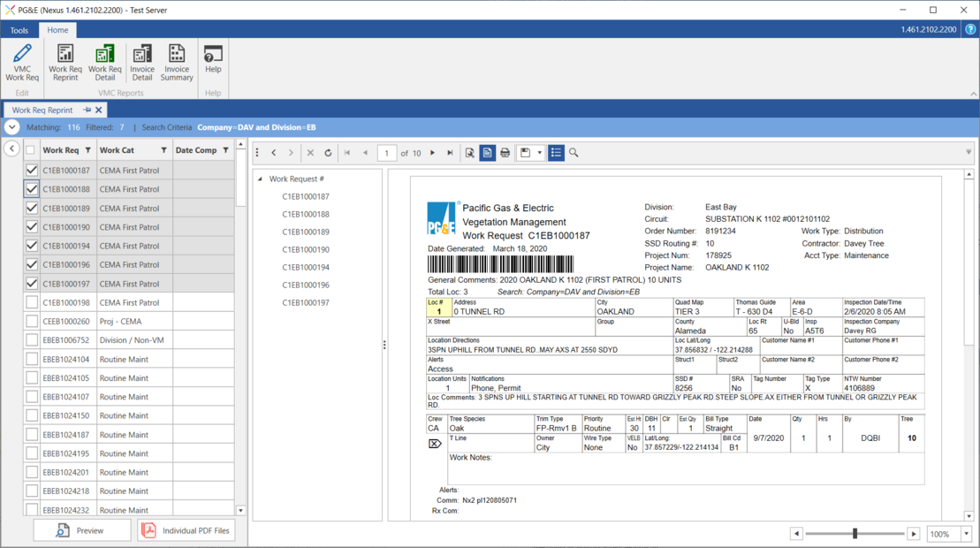Screen dimensions: 980x548
Task: Check the C1EB1000198 row checkbox
Action: point(32,302)
